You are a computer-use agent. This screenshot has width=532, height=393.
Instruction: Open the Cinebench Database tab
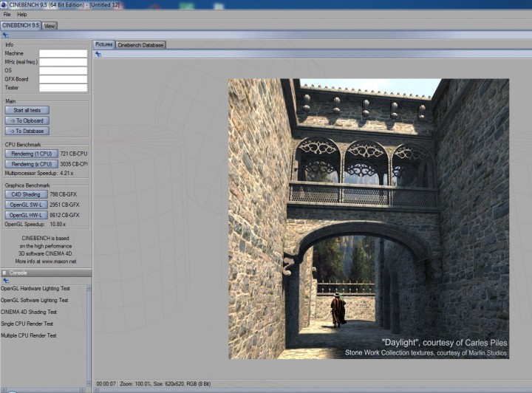140,45
